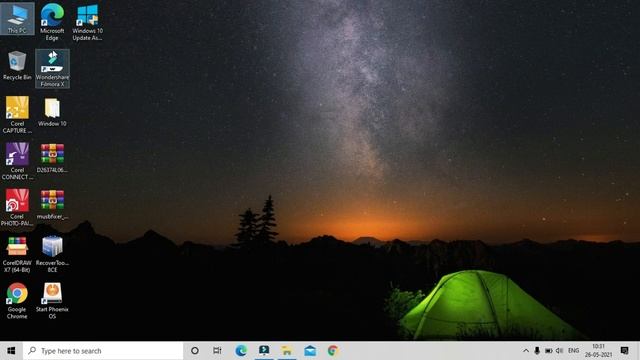The image size is (640, 360).
Task: Select the Window 10 folder
Action: (52, 112)
